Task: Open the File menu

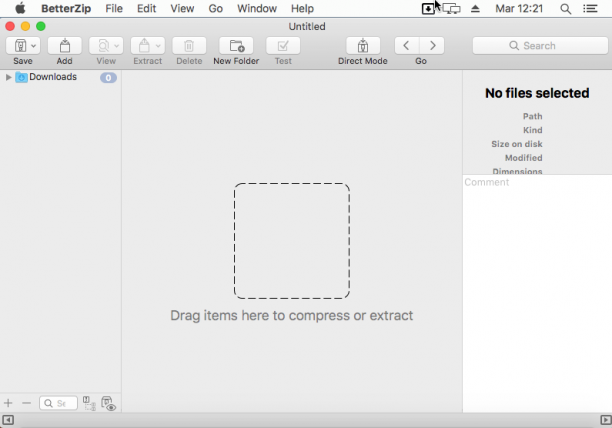Action: tap(114, 9)
